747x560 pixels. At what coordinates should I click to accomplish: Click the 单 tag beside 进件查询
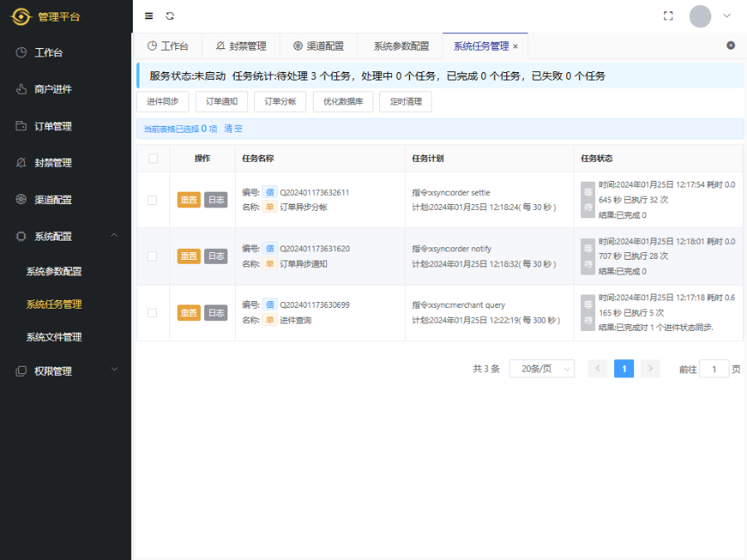pyautogui.click(x=270, y=320)
